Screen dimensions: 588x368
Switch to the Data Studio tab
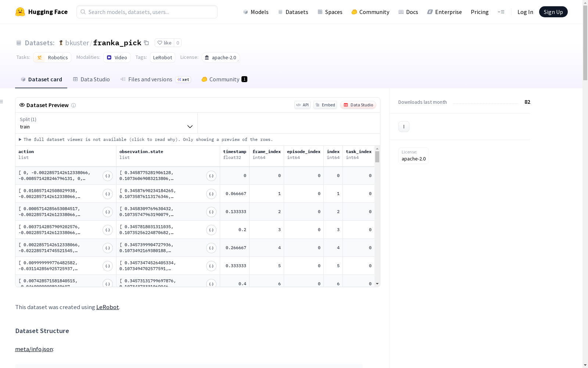[x=92, y=79]
